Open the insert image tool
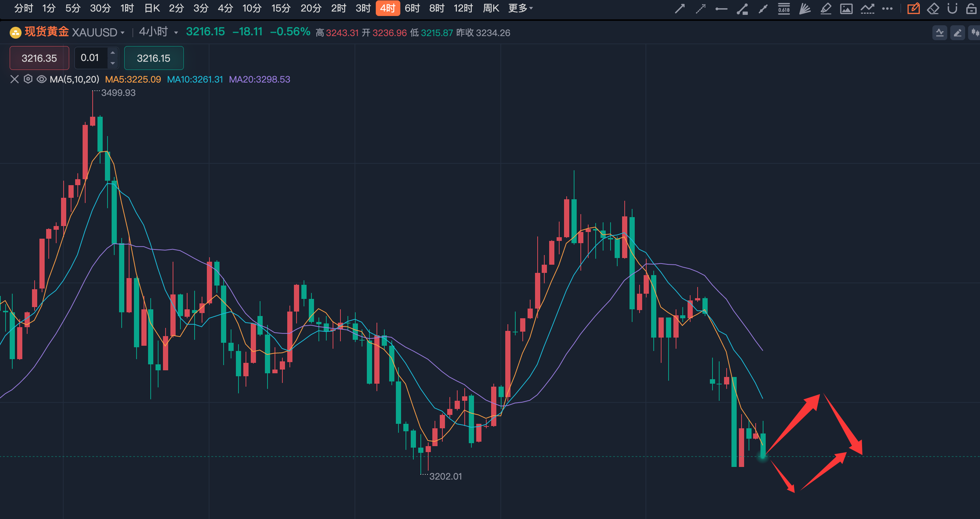Image resolution: width=980 pixels, height=519 pixels. coord(846,8)
